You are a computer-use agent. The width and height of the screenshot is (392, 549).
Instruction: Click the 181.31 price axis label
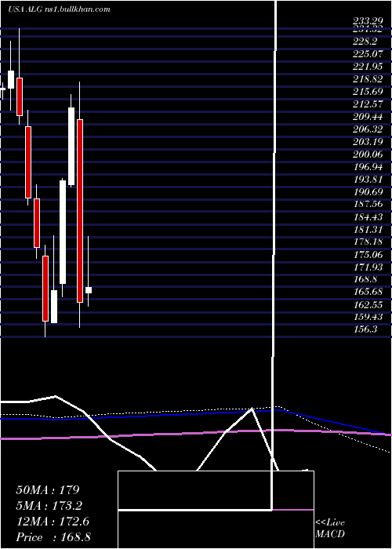point(368,229)
